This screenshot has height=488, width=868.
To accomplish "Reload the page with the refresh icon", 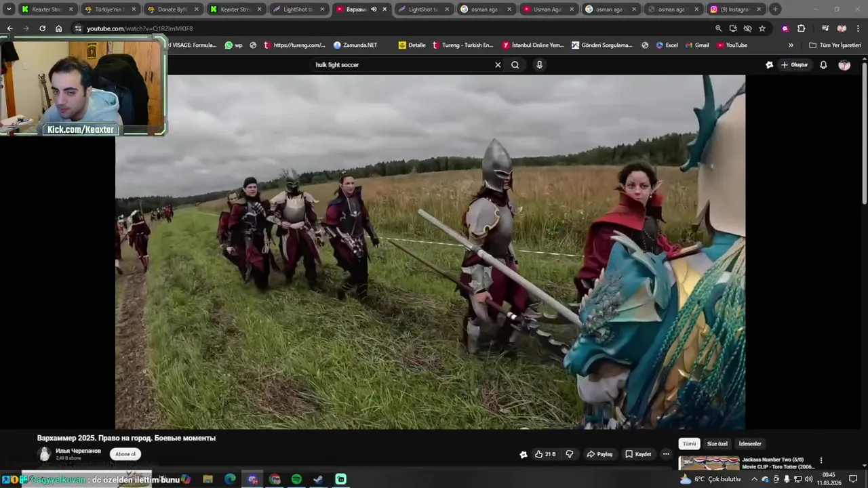I will [x=42, y=28].
